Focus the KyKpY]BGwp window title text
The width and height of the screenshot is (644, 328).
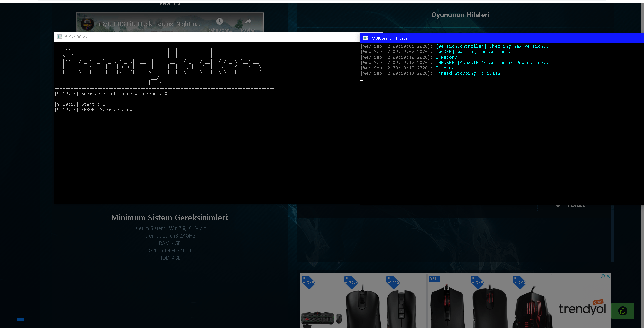[76, 37]
